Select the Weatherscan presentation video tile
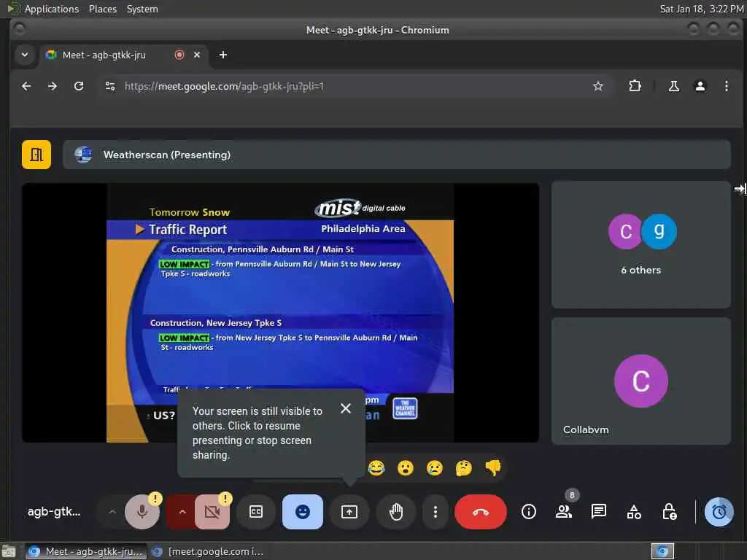 (x=280, y=313)
